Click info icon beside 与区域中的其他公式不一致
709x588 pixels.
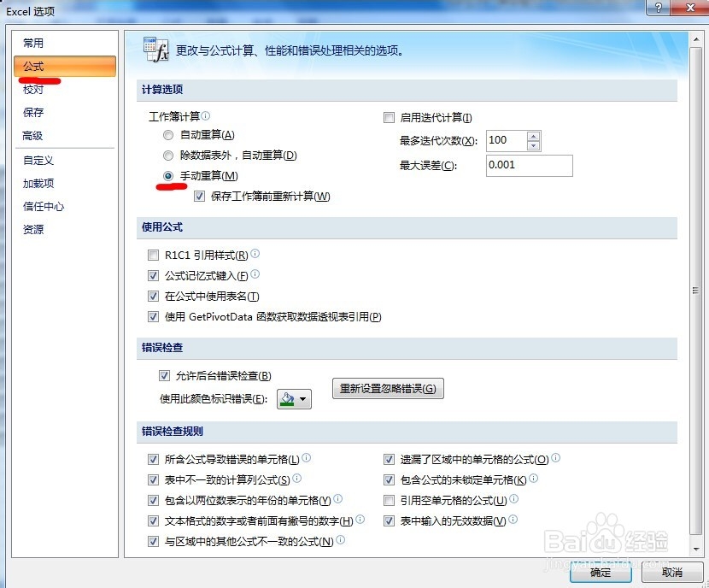point(341,539)
